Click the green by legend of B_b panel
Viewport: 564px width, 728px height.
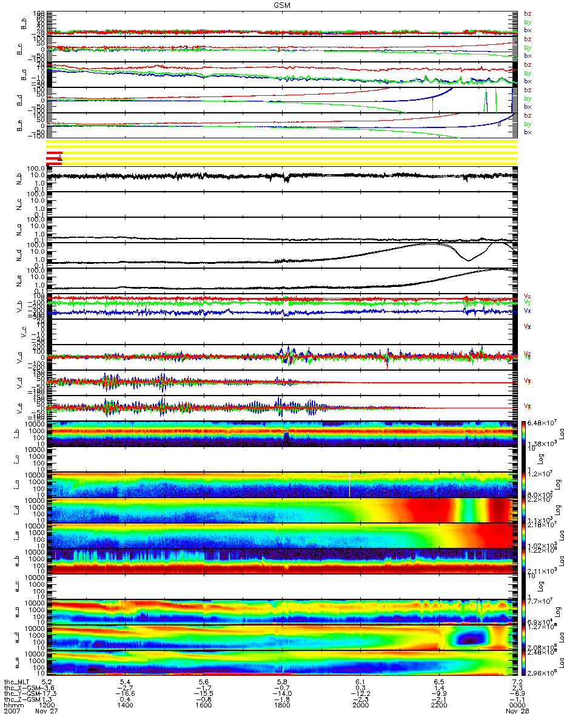[x=528, y=22]
